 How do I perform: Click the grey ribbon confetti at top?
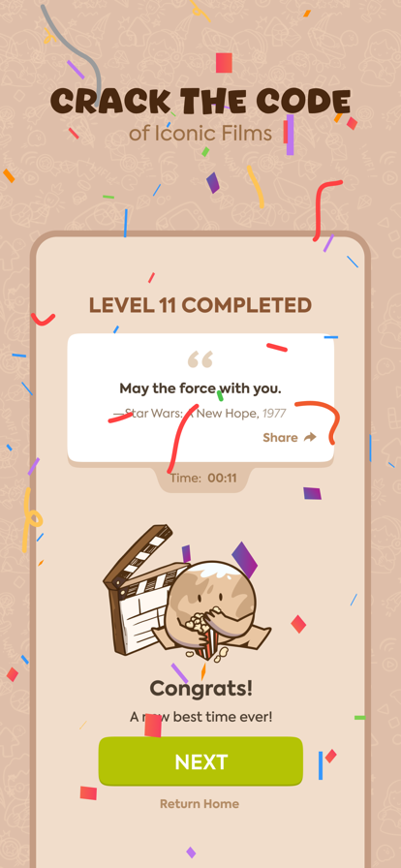72,49
